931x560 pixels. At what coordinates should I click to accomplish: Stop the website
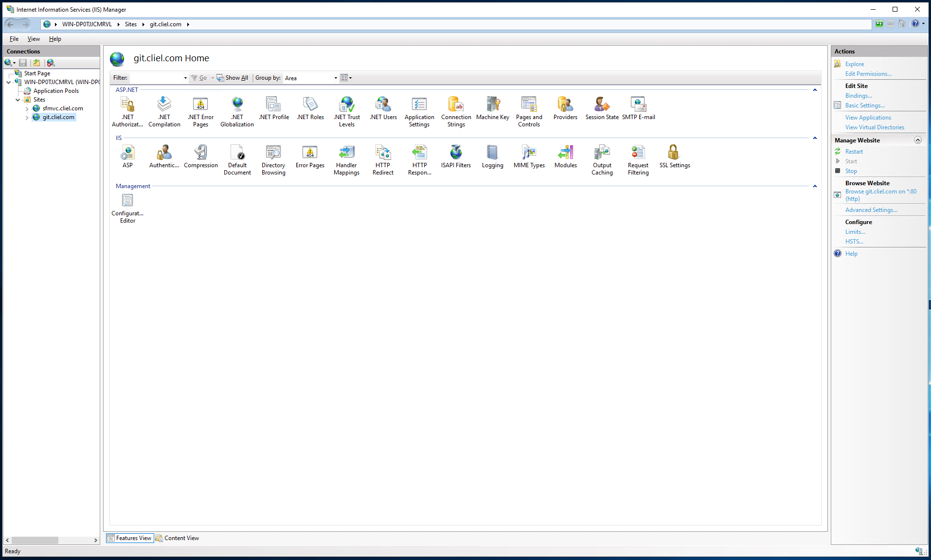[851, 171]
